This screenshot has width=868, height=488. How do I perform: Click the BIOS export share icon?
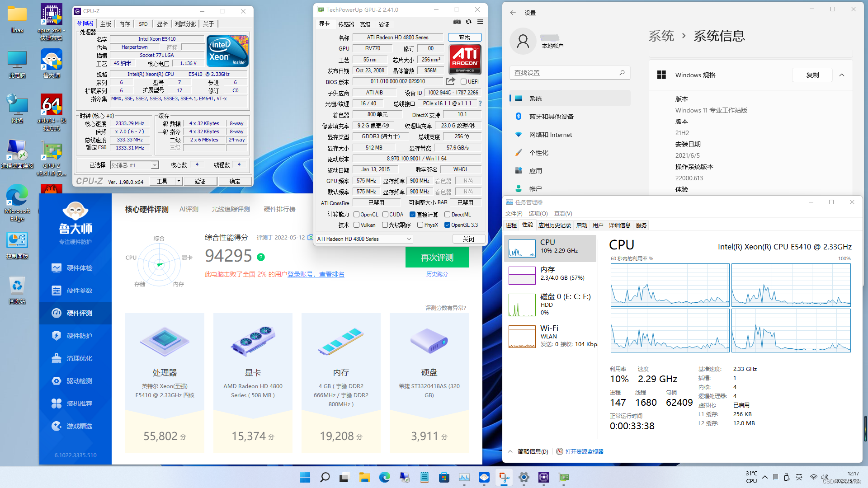click(x=450, y=81)
